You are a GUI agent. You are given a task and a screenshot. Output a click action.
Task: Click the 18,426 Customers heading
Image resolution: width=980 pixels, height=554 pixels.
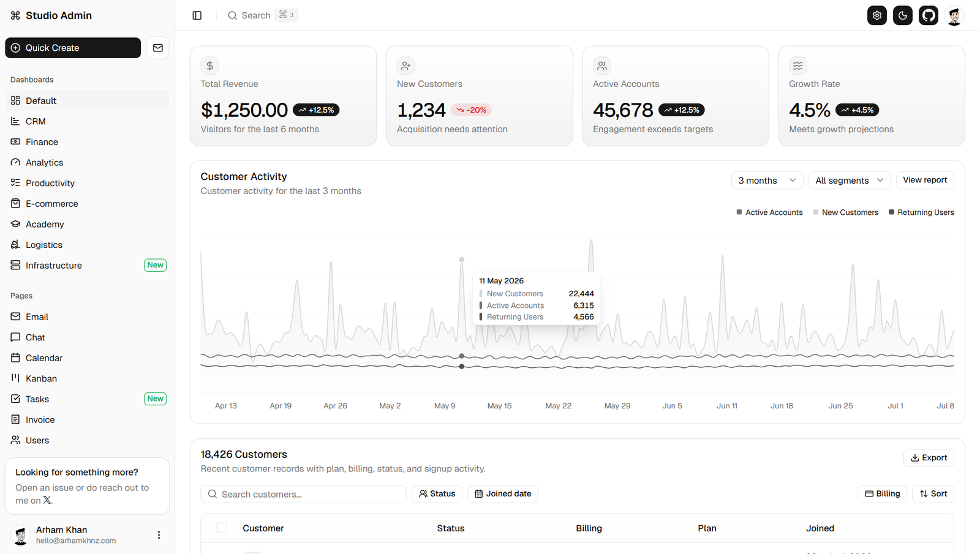point(244,454)
